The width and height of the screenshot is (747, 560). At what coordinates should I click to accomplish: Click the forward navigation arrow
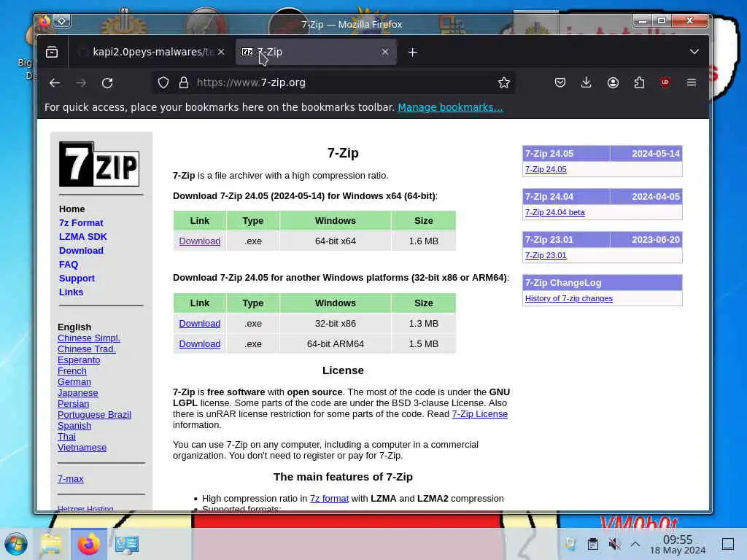[x=81, y=83]
